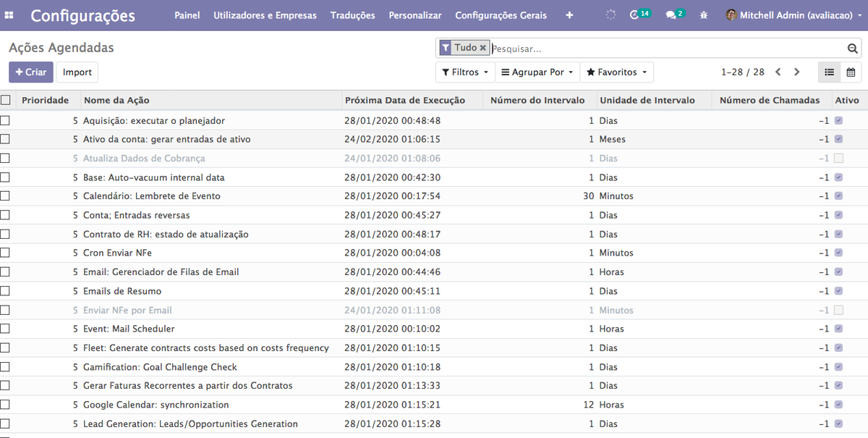The width and height of the screenshot is (868, 438).
Task: Click the funnel icon in the Tudo facet
Action: click(446, 48)
